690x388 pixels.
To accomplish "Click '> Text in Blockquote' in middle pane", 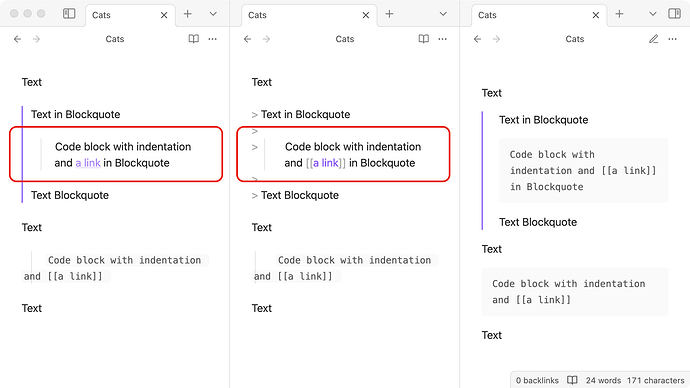I will click(301, 114).
